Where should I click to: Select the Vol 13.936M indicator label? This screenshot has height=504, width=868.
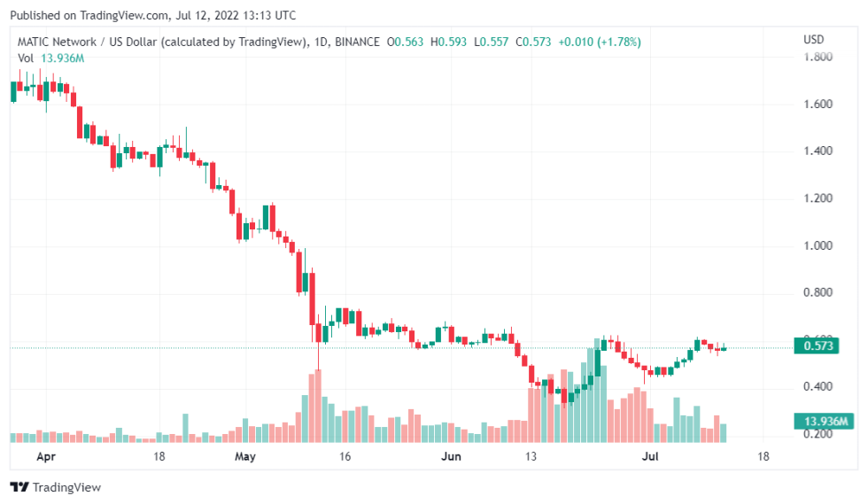51,58
